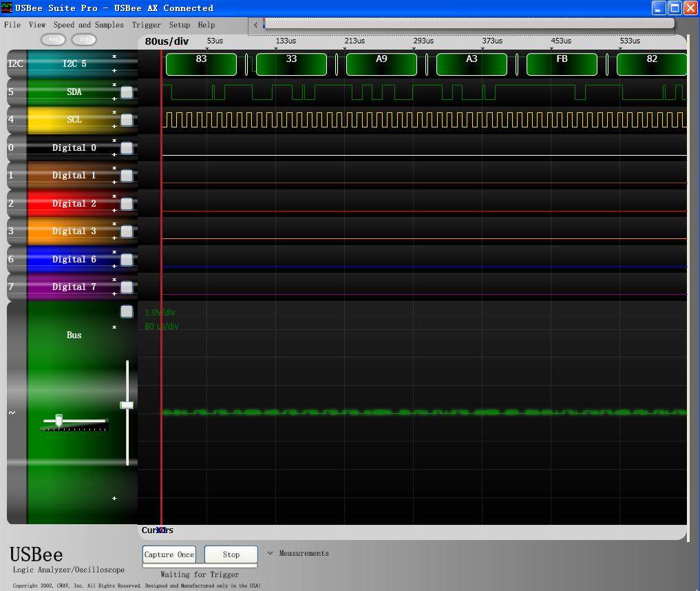Click the x icon on the I2C 5 channel
700x591 pixels.
pyautogui.click(x=114, y=56)
